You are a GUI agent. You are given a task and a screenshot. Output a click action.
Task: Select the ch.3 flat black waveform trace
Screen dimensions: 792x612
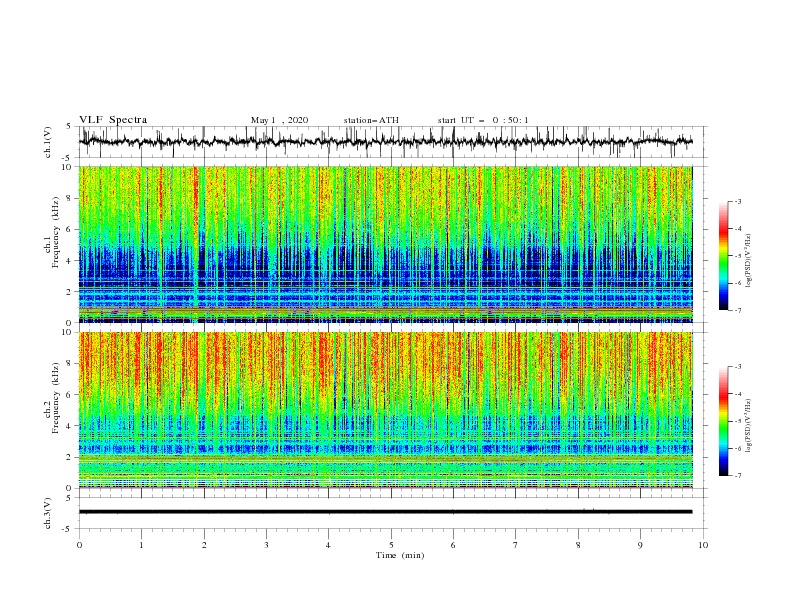tap(385, 512)
